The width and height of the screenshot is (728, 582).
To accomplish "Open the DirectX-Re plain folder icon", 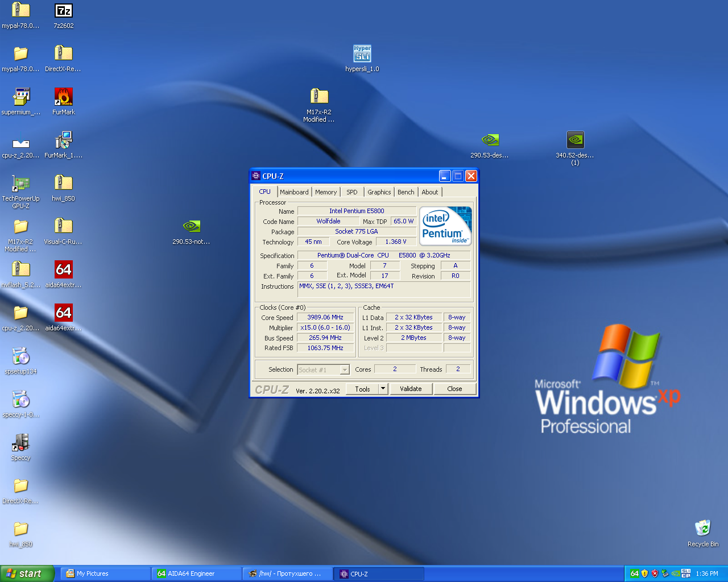I will (x=20, y=486).
